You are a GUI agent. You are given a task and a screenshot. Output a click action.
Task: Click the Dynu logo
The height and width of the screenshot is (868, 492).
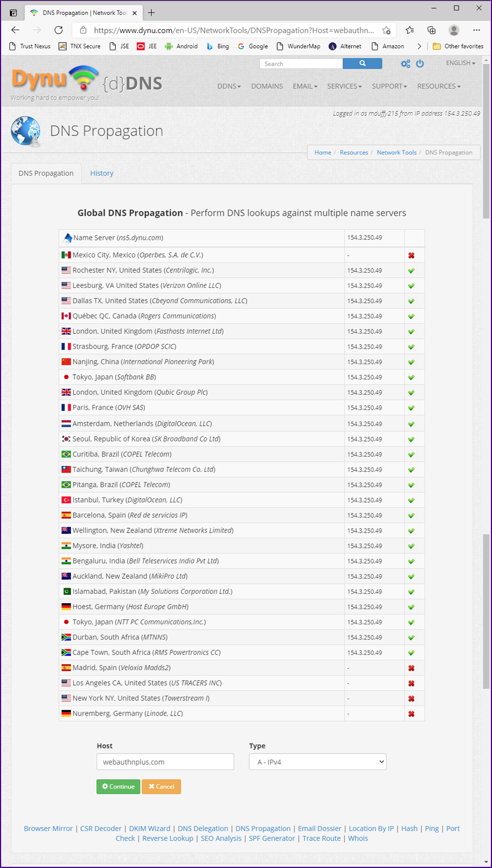[55, 79]
